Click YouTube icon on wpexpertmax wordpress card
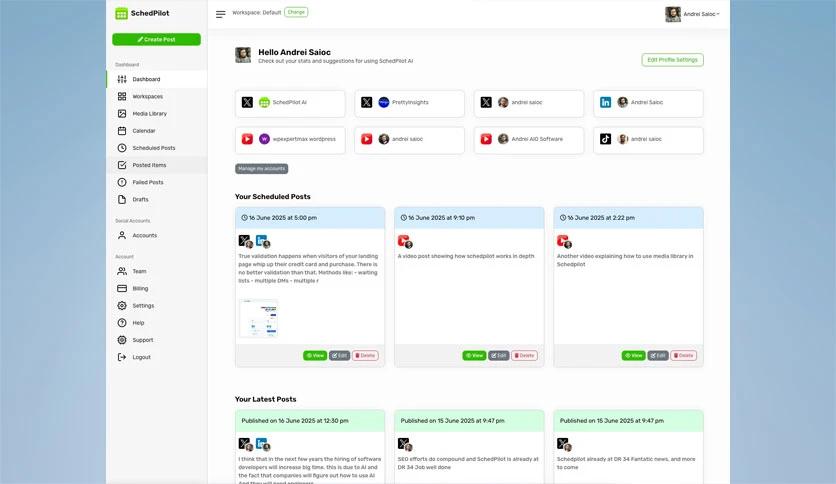 point(247,139)
